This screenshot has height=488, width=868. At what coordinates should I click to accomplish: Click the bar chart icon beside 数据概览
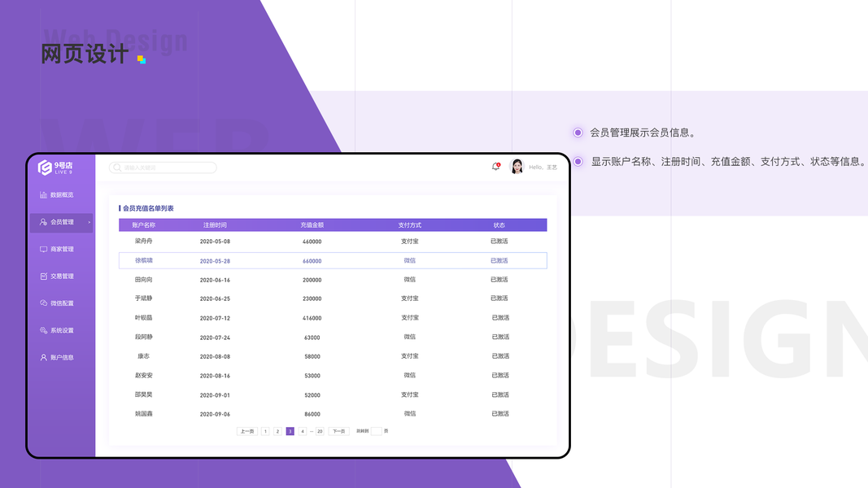[43, 194]
